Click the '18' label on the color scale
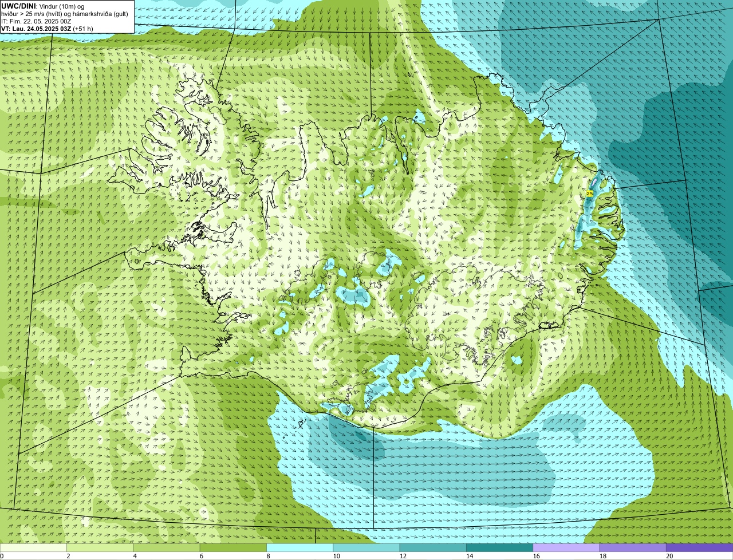This screenshot has width=733, height=560. point(602,556)
